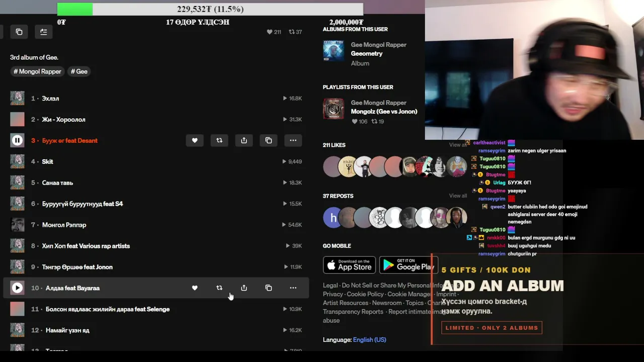Download on the App Store badge
The height and width of the screenshot is (362, 644).
(349, 265)
